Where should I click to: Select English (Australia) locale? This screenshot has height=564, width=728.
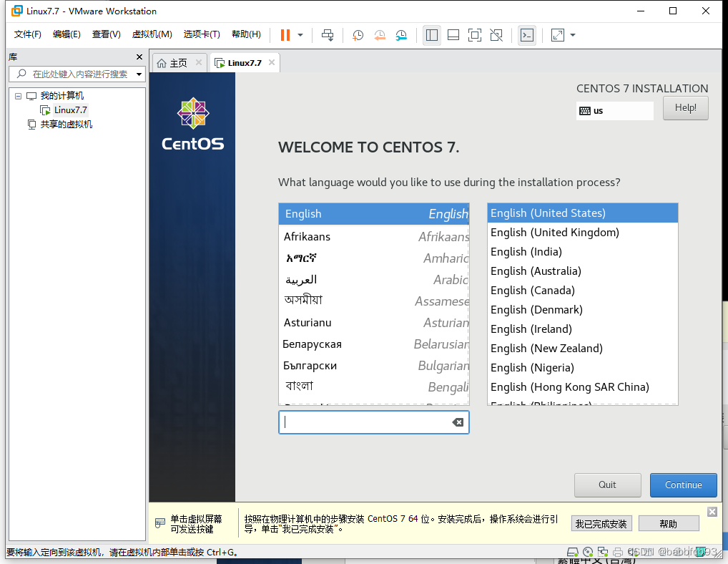(x=583, y=271)
